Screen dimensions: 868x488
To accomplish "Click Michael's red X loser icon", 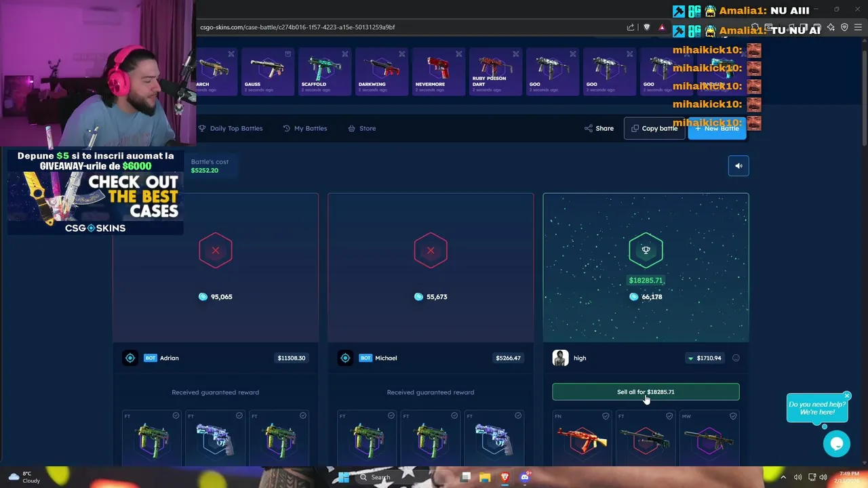I will coord(431,250).
